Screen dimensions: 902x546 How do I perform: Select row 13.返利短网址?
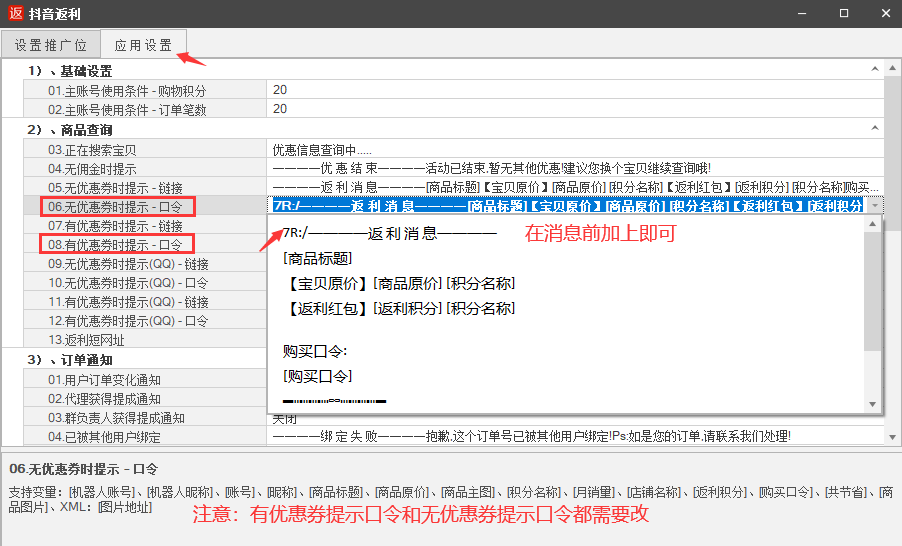(x=145, y=339)
